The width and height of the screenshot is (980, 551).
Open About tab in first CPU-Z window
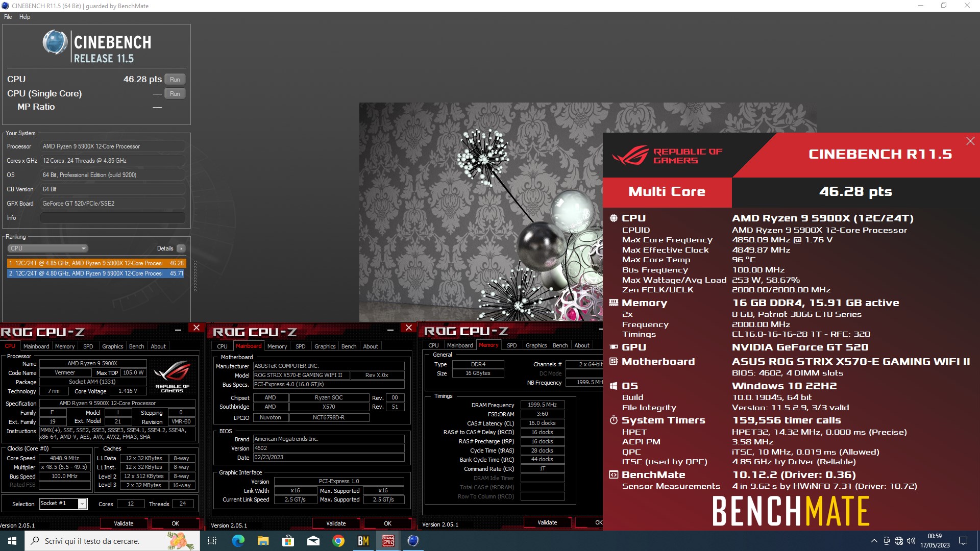click(158, 346)
